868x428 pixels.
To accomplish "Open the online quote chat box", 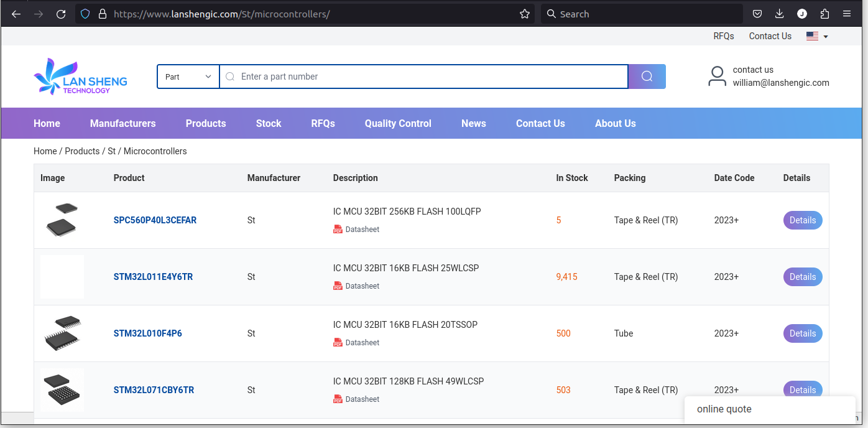I will pos(770,409).
